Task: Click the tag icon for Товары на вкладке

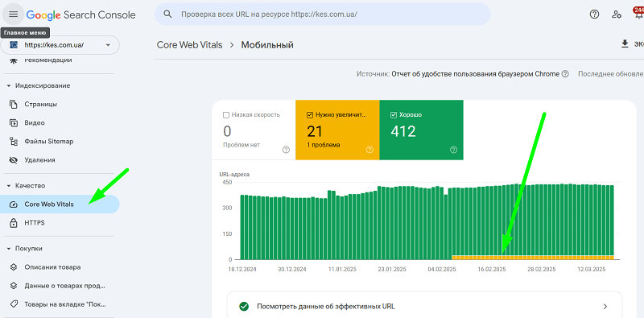Action: (x=14, y=304)
